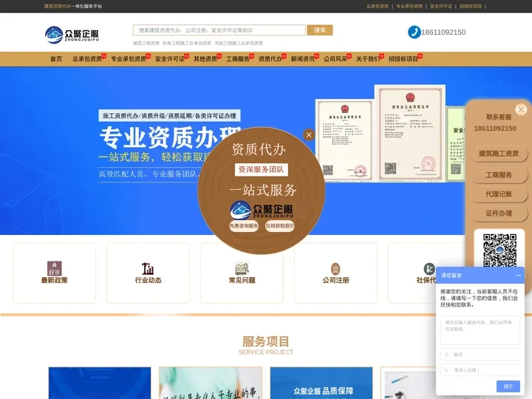Open 其他资质 navigation item
Image resolution: width=532 pixels, height=399 pixels.
click(x=205, y=59)
